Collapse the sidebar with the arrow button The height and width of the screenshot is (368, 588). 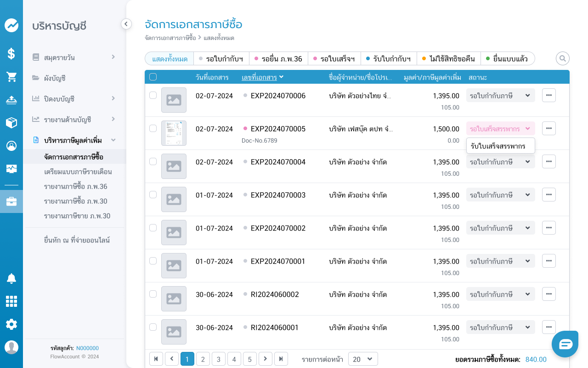(x=126, y=24)
